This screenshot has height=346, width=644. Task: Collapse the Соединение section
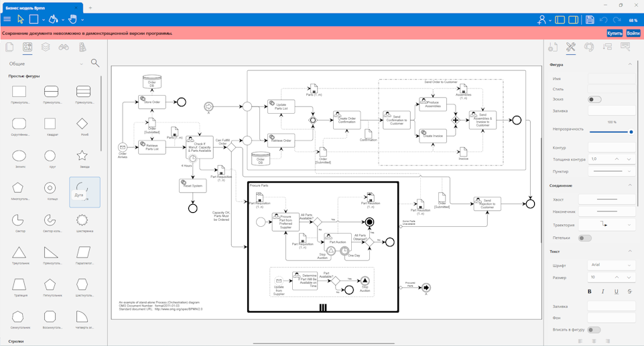point(630,185)
